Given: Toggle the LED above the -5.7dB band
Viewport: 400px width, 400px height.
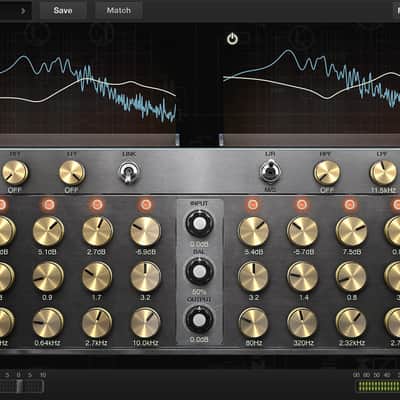Looking at the screenshot, I should point(302,204).
